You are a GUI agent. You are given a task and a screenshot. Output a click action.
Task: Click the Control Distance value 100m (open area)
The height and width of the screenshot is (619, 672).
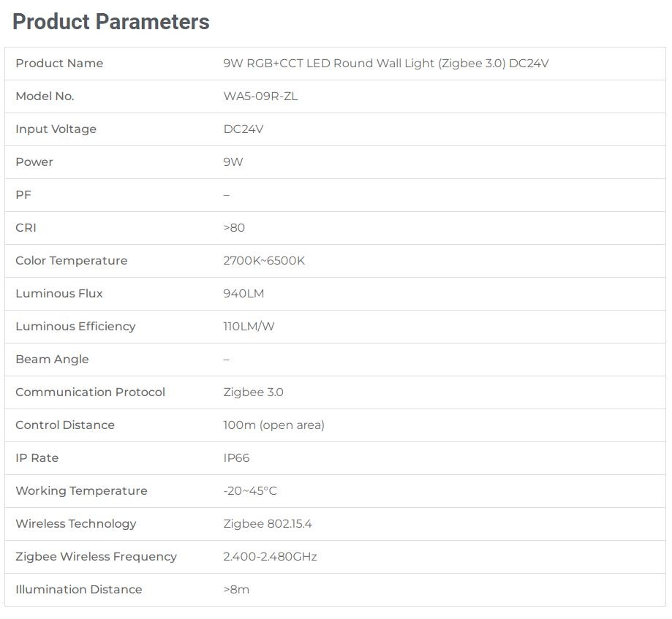(274, 425)
